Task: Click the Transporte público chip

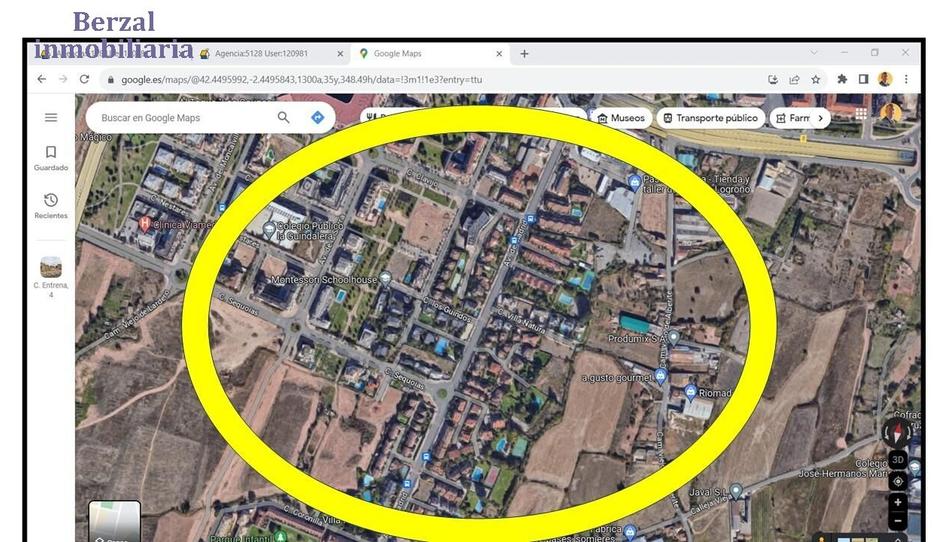Action: (710, 118)
